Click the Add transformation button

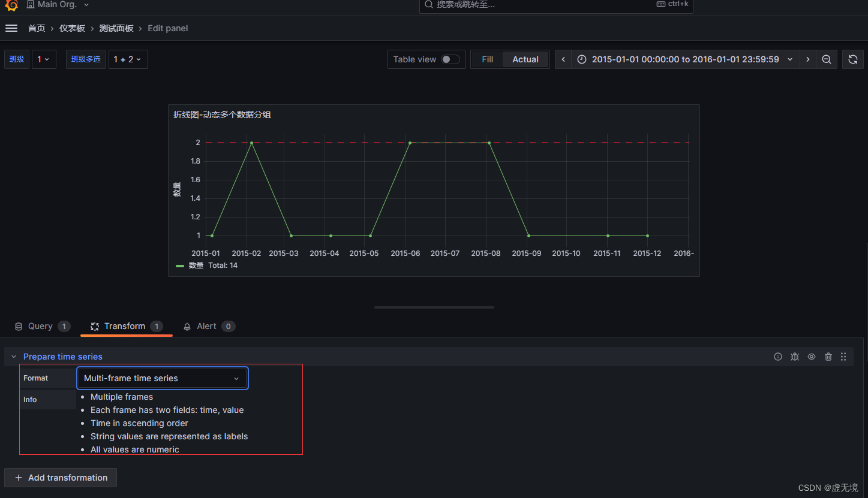61,478
